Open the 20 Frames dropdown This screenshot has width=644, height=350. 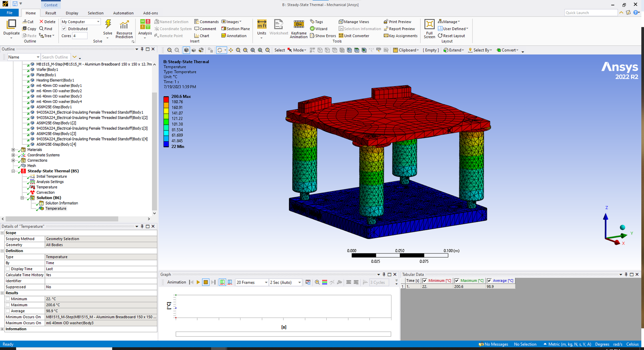click(252, 282)
